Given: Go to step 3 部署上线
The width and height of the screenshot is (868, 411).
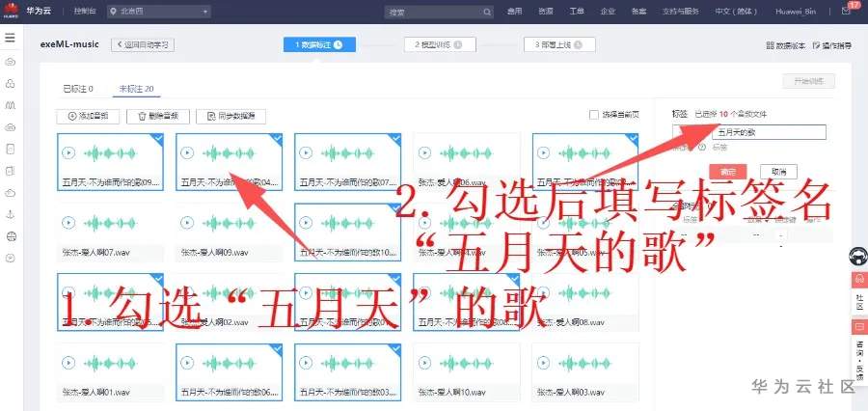Looking at the screenshot, I should (x=559, y=45).
